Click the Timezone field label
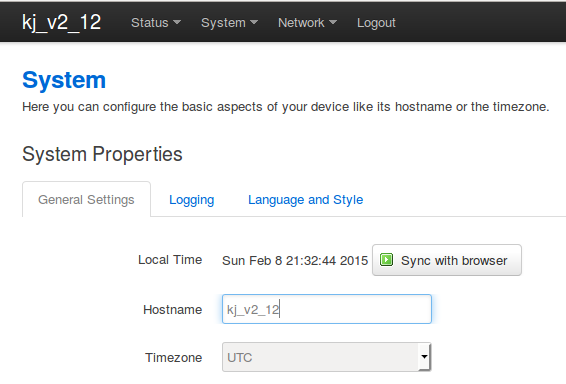The width and height of the screenshot is (566, 384). coord(174,358)
